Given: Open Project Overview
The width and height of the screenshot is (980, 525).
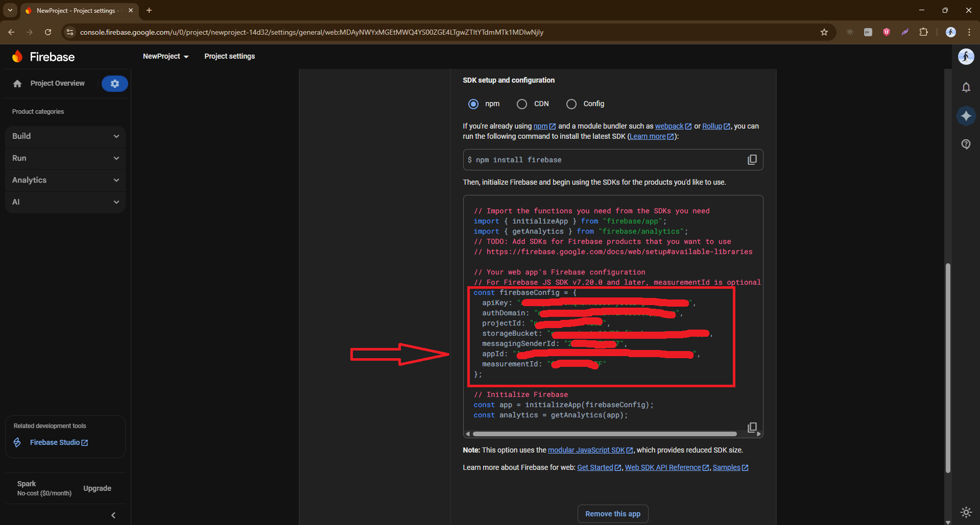Looking at the screenshot, I should (x=57, y=83).
